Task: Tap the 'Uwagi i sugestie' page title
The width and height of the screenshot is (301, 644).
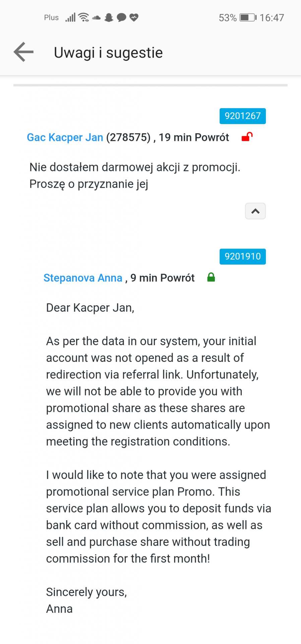Action: (x=108, y=53)
